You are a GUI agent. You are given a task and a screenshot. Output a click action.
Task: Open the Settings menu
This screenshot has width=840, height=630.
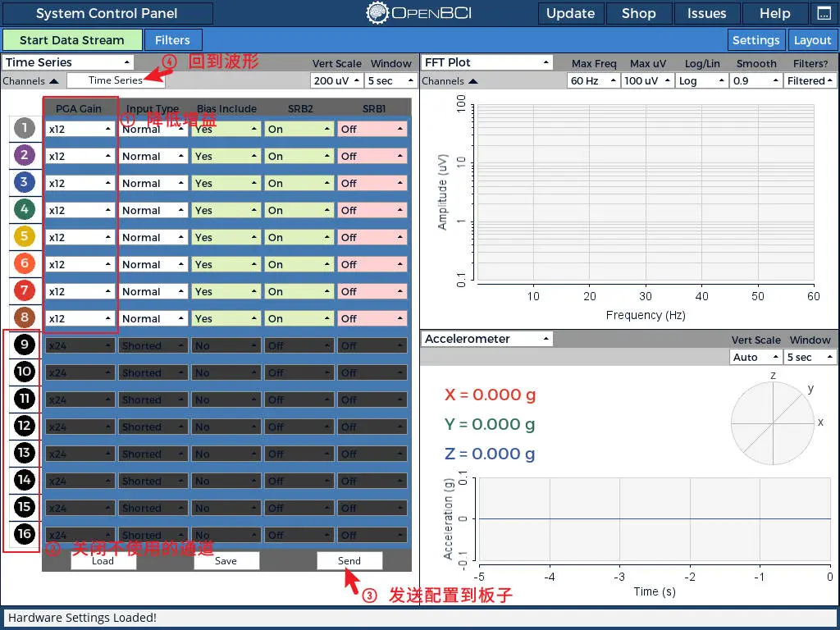click(x=756, y=40)
